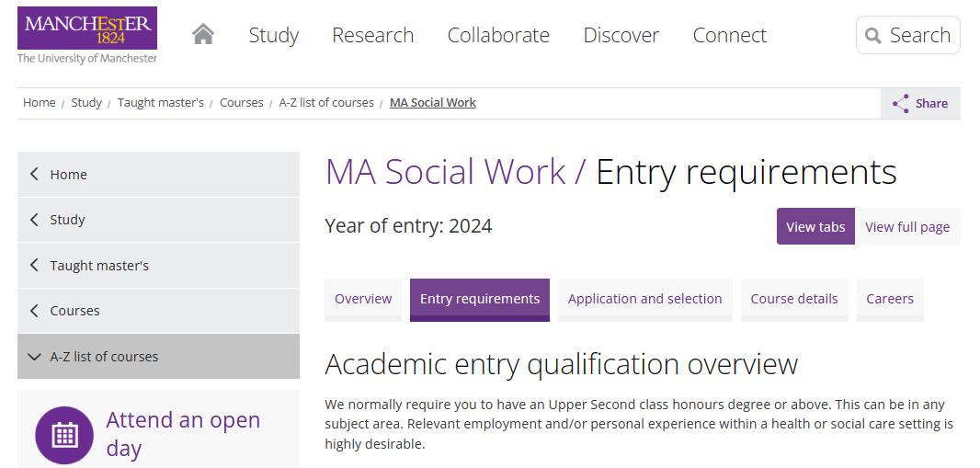Open the Course details tab
Image resolution: width=980 pixels, height=468 pixels.
pos(794,299)
